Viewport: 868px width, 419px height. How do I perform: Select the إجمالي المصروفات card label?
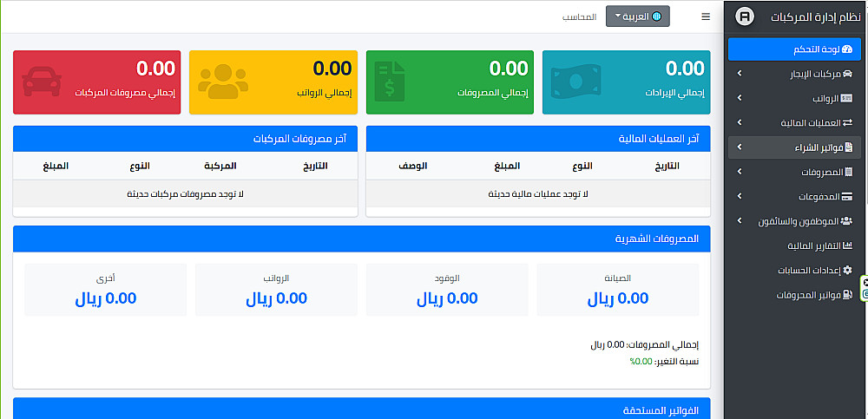tap(493, 93)
